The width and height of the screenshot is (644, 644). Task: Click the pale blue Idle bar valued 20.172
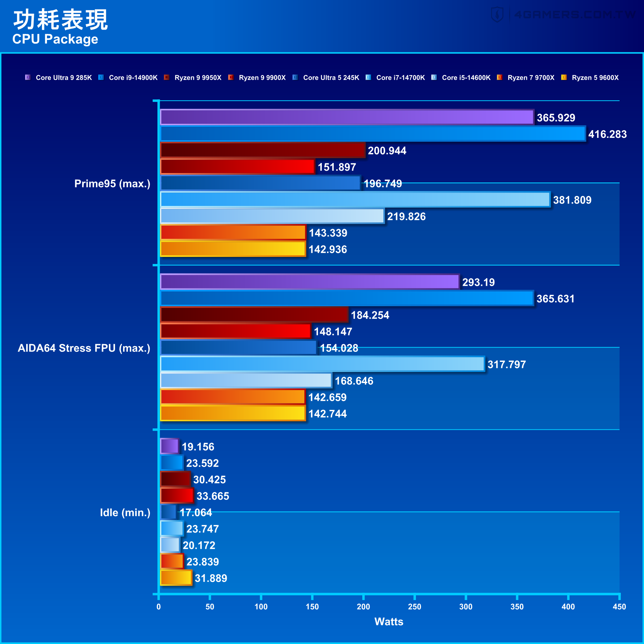(x=170, y=545)
